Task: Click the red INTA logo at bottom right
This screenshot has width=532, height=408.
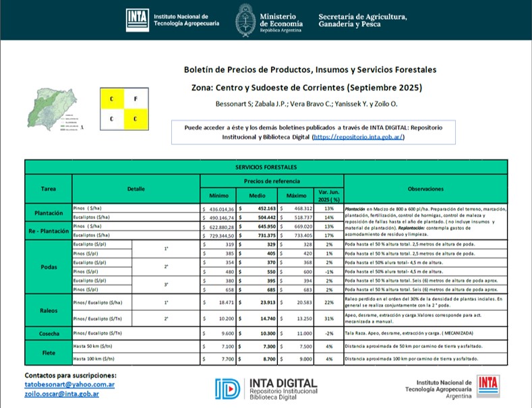Action: pos(487,384)
